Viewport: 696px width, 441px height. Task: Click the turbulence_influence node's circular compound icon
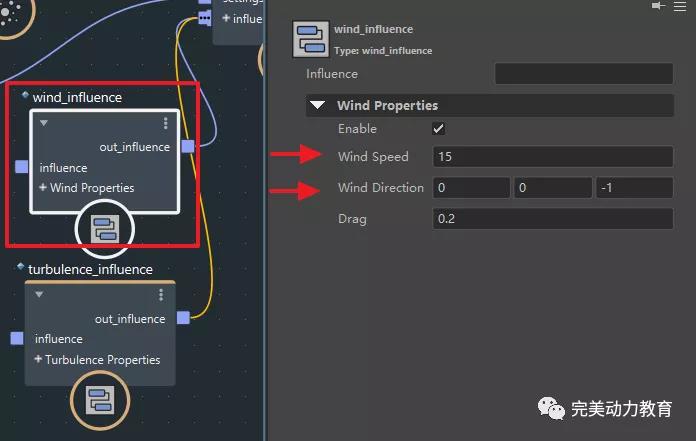point(100,402)
